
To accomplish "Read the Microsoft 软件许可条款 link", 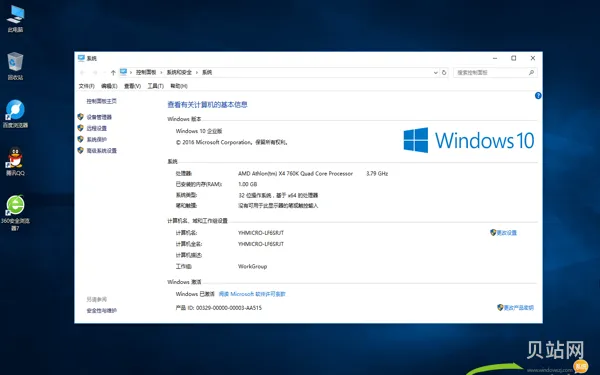I will 252,294.
